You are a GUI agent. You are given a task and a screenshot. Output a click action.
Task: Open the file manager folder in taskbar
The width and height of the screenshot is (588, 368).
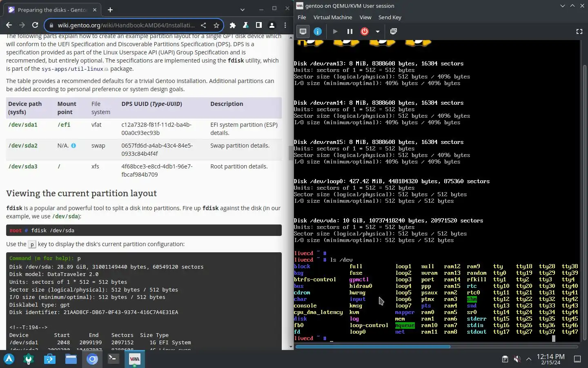(x=71, y=359)
